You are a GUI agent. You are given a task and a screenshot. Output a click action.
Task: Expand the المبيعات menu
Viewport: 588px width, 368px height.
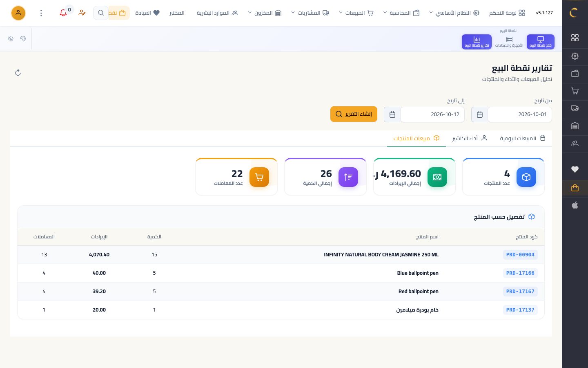click(356, 13)
